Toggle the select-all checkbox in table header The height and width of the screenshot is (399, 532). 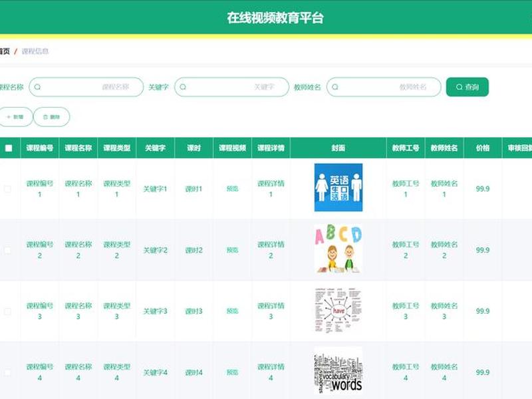tap(9, 148)
